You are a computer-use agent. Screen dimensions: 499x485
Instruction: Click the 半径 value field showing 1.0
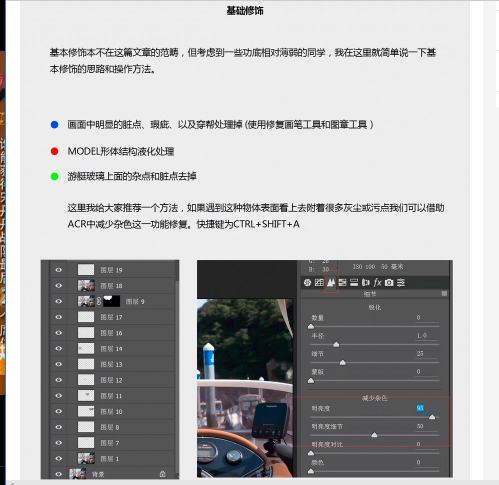427,336
